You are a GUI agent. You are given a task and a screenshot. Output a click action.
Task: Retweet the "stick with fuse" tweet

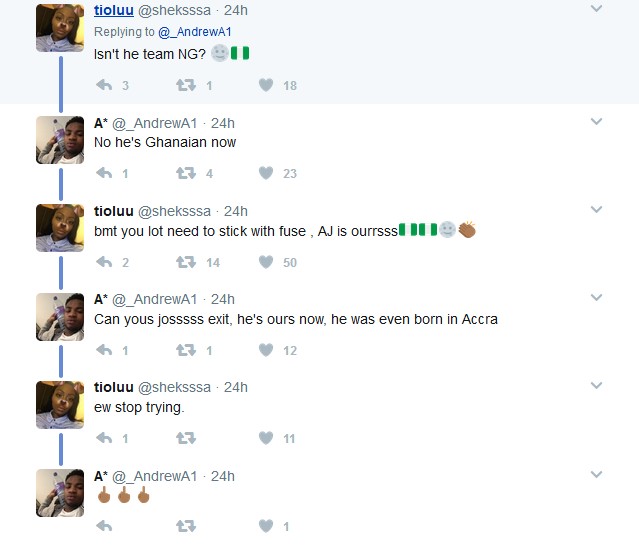coord(185,262)
